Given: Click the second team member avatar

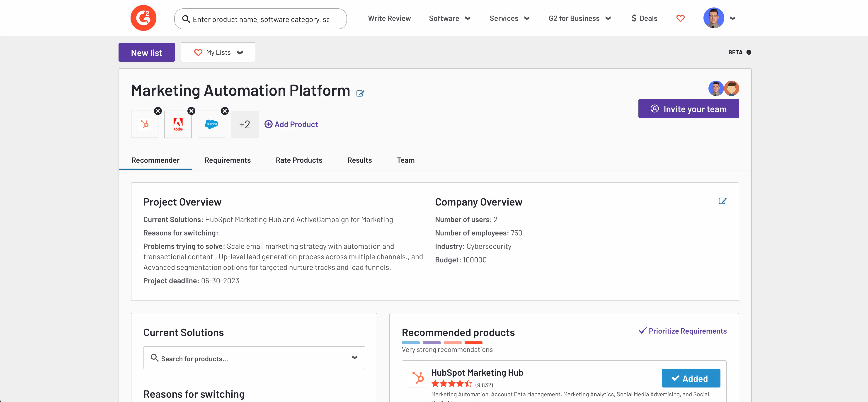Looking at the screenshot, I should pyautogui.click(x=732, y=88).
